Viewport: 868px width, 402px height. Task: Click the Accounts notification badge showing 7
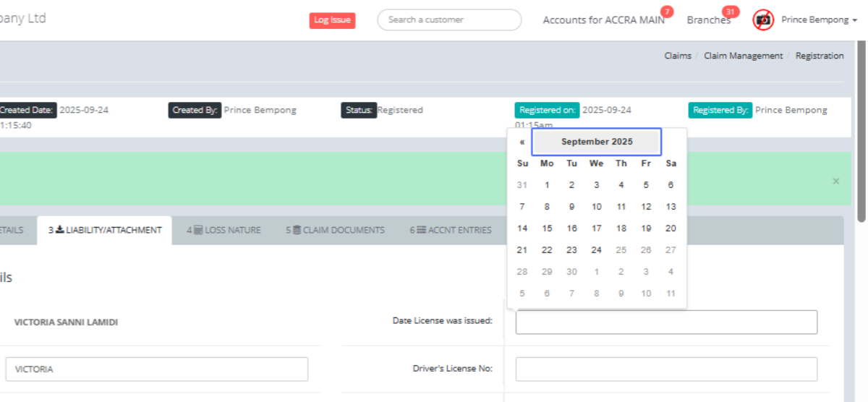pyautogui.click(x=666, y=12)
